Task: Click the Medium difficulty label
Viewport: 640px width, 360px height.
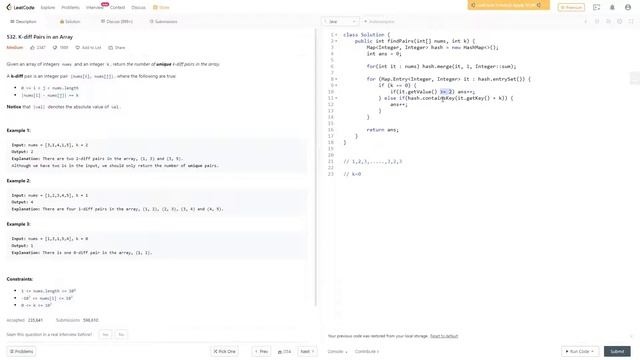Action: [x=15, y=48]
